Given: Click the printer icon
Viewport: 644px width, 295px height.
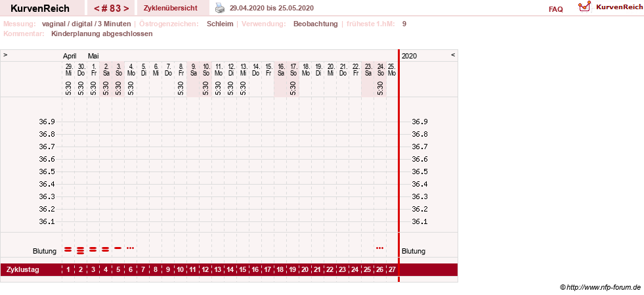Looking at the screenshot, I should (221, 8).
